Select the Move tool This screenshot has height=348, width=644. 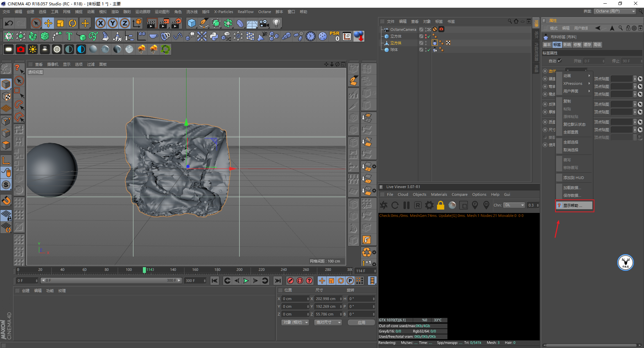point(48,23)
